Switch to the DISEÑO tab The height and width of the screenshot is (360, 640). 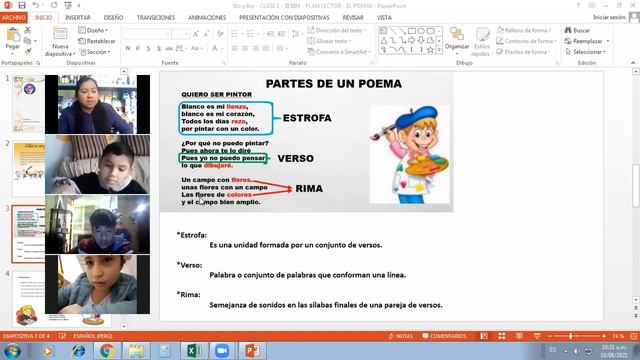(x=113, y=18)
